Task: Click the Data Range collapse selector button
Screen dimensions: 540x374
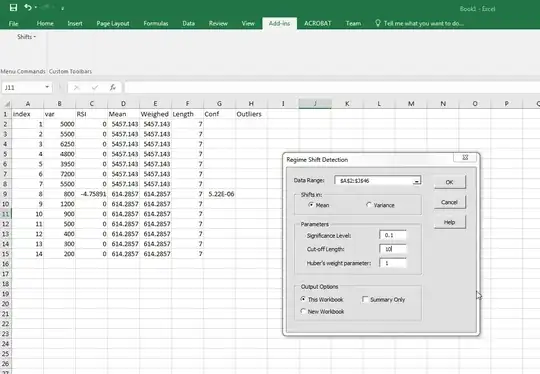Action: 417,180
